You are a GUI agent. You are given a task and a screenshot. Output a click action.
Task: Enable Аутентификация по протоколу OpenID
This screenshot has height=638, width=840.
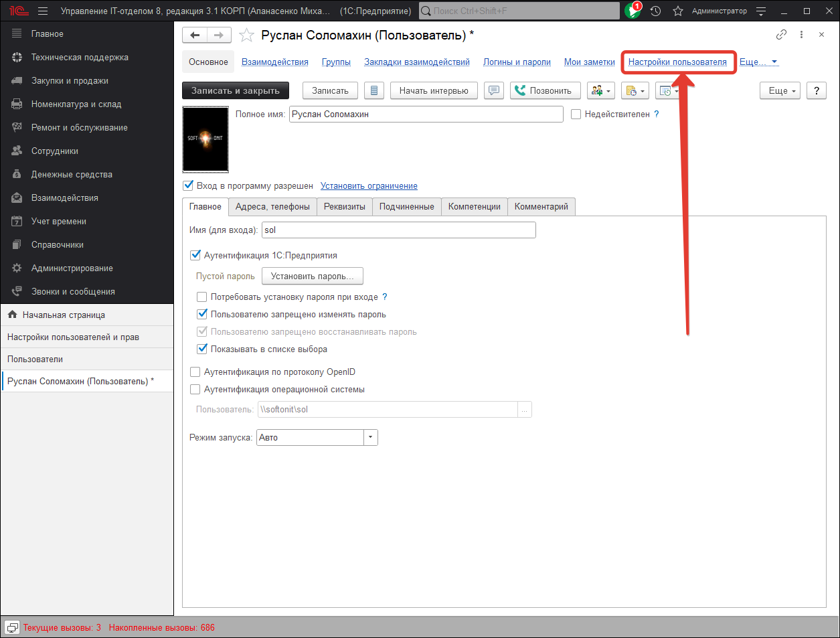[x=195, y=372]
